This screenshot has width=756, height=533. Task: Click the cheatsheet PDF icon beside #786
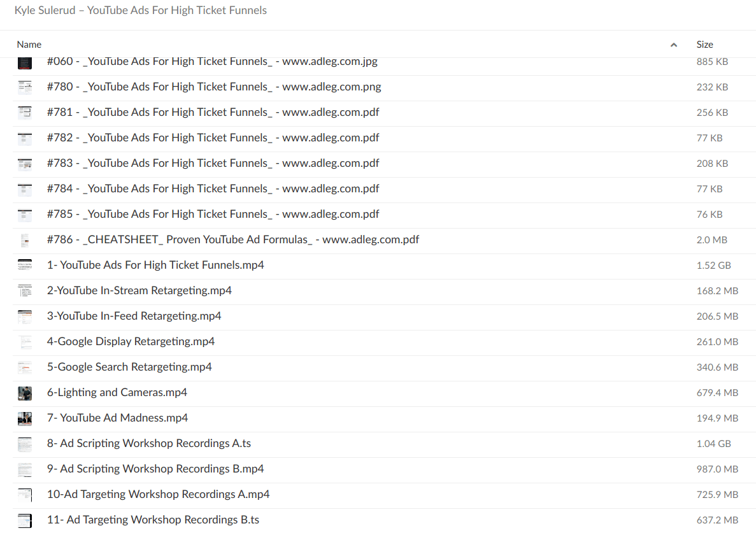coord(24,240)
